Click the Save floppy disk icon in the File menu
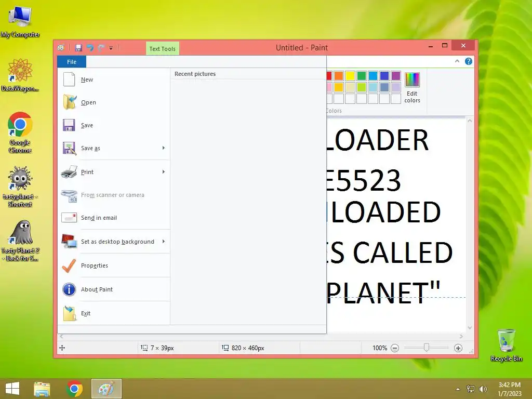The width and height of the screenshot is (532, 399). 69,125
